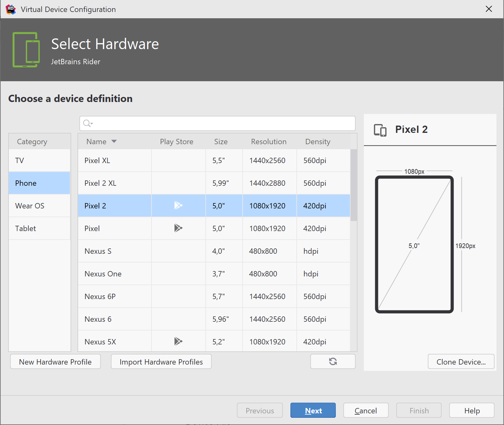Click hdpi density in Nexus S row

[x=323, y=251]
